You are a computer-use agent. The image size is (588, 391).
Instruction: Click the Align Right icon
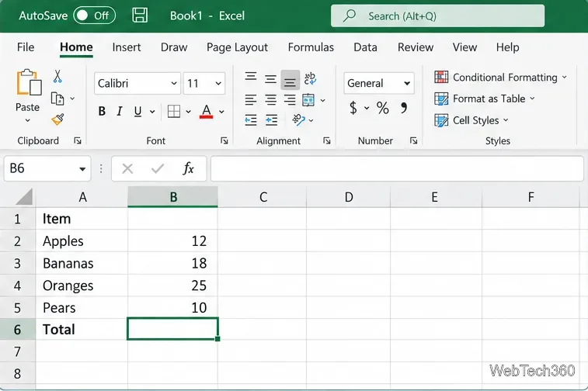point(290,99)
